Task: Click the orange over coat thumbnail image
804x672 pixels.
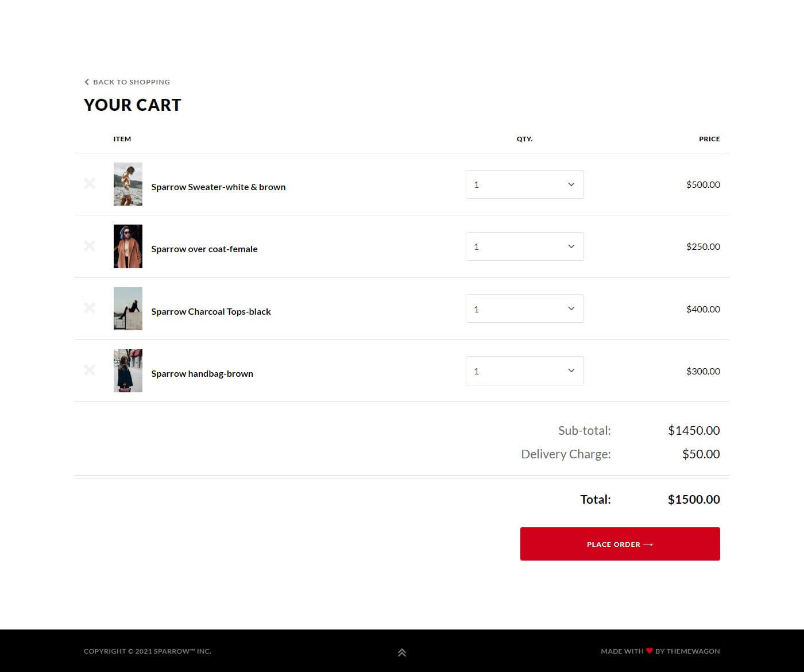Action: pyautogui.click(x=128, y=246)
